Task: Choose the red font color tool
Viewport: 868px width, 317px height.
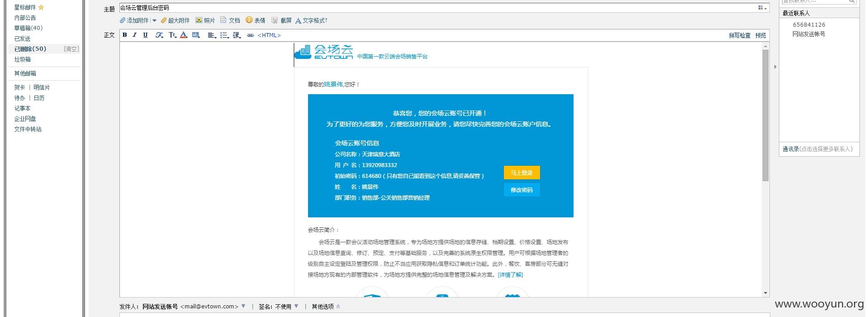Action: pyautogui.click(x=184, y=35)
